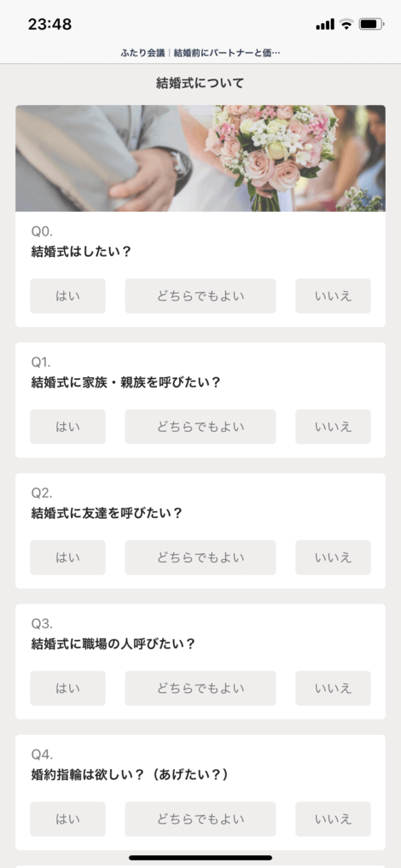Select いいえ for Q0 結婚式はしたい
This screenshot has height=868, width=401.
click(x=333, y=295)
